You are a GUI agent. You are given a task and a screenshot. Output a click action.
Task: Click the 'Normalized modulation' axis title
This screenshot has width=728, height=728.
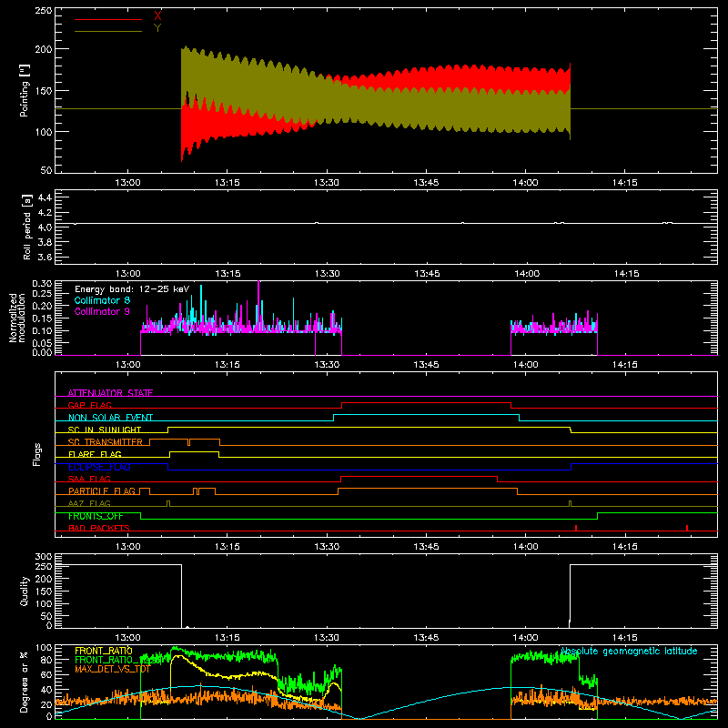[17, 318]
